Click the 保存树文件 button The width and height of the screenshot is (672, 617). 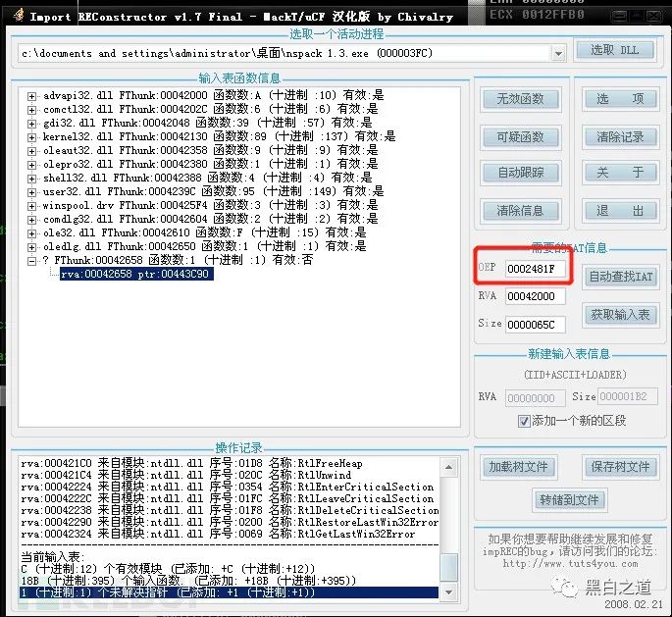tap(620, 467)
